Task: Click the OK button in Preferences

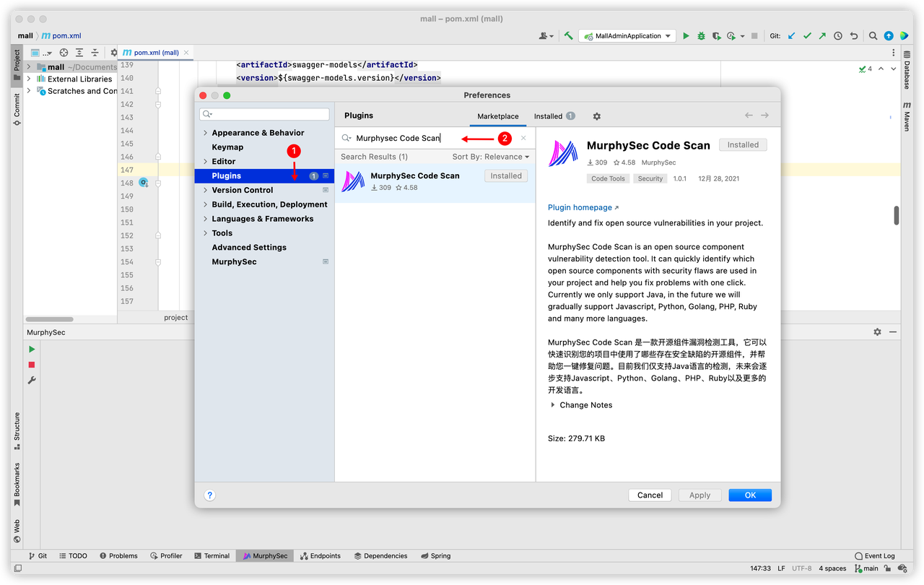Action: [x=750, y=495]
